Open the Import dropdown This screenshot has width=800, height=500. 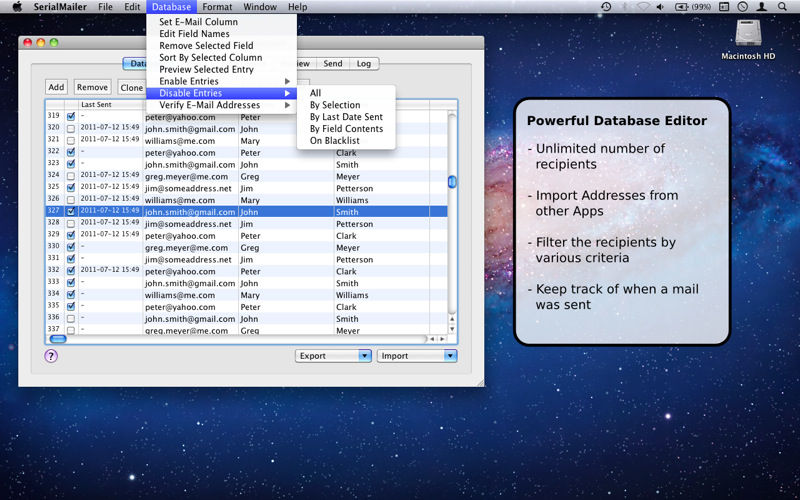(417, 356)
